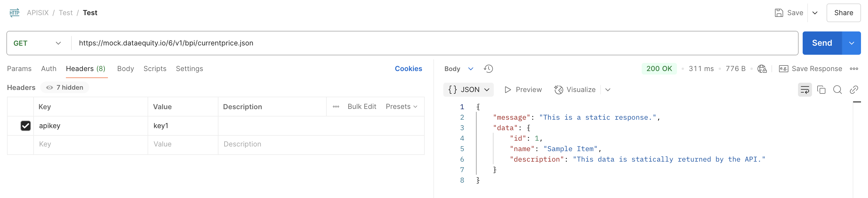Switch to the Params tab
The image size is (868, 198).
tap(19, 69)
